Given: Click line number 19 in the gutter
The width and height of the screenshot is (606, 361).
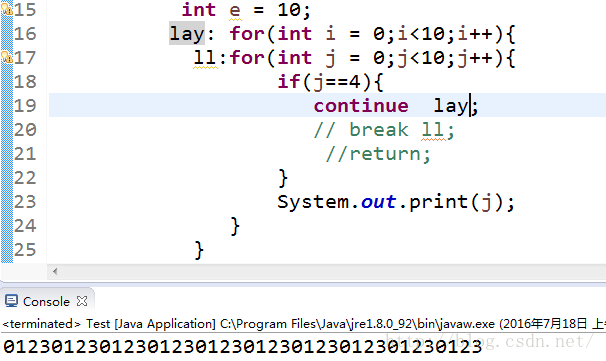Looking at the screenshot, I should pyautogui.click(x=25, y=106).
